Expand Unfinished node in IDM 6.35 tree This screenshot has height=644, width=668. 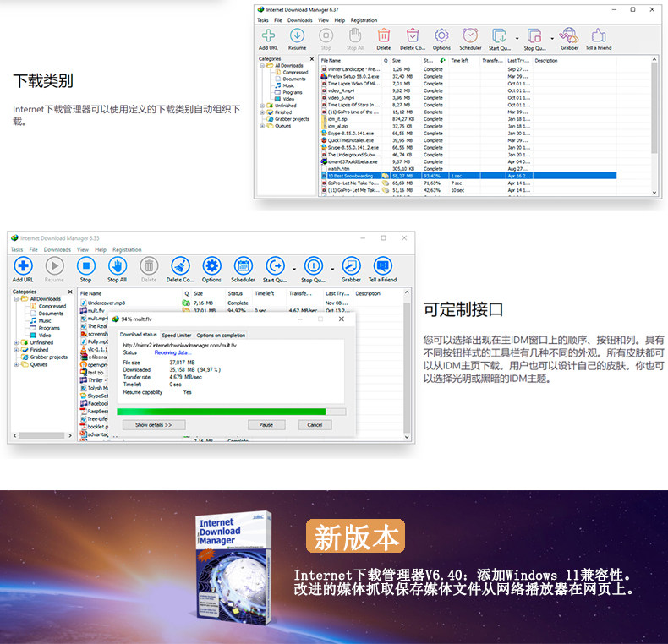16,342
